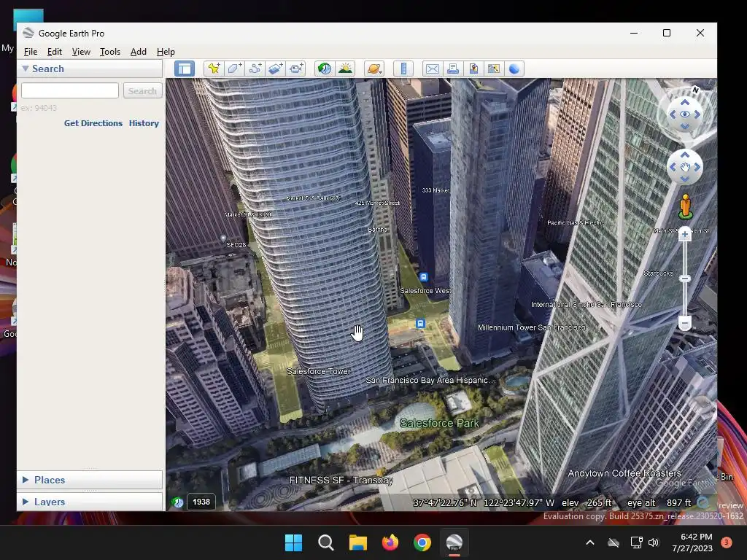Image resolution: width=747 pixels, height=560 pixels.
Task: Click the Email toolbar icon
Action: pyautogui.click(x=432, y=69)
